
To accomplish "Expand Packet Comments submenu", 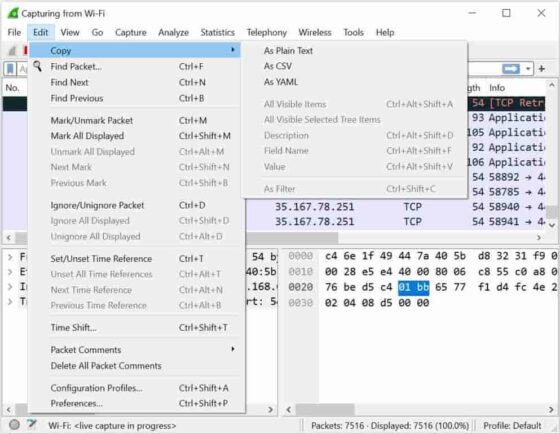I will coord(135,349).
